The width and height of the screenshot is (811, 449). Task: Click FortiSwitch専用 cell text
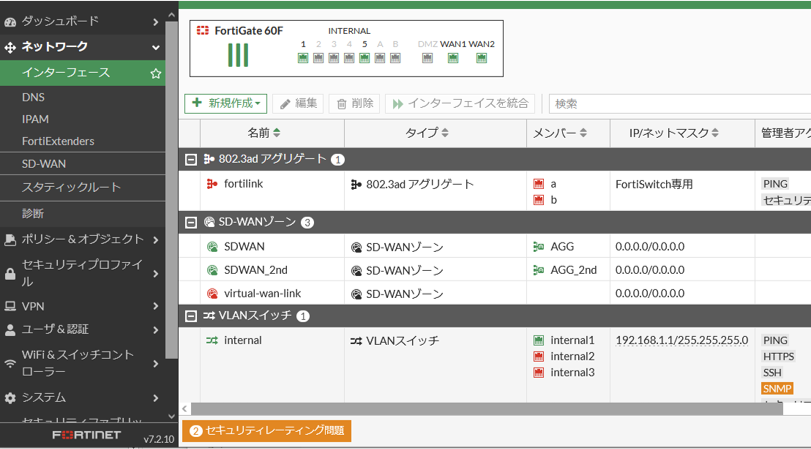click(x=654, y=184)
